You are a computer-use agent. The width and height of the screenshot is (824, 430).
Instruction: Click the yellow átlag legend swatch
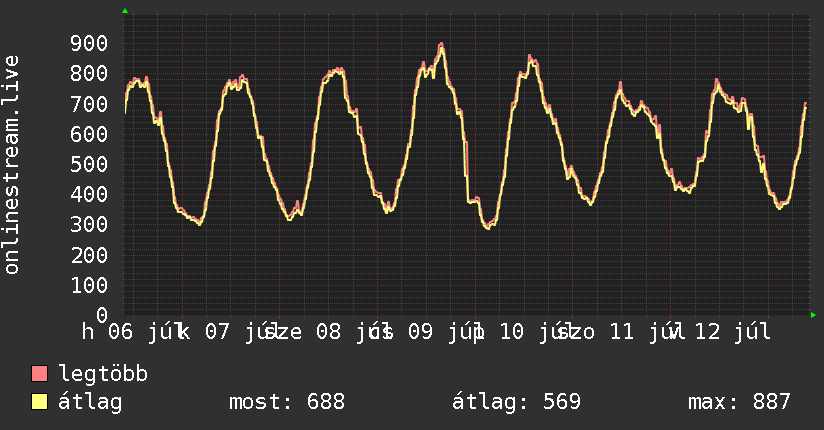39,402
